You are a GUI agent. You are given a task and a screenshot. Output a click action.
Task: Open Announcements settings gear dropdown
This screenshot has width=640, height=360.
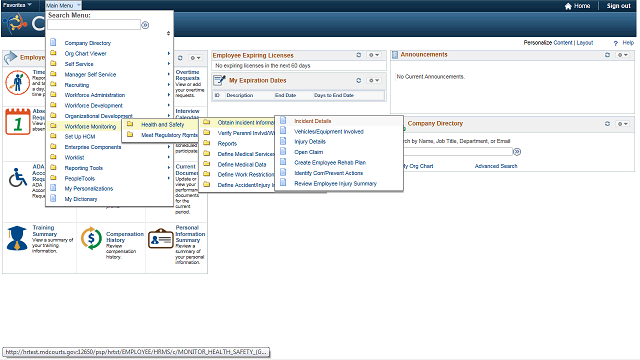point(622,55)
